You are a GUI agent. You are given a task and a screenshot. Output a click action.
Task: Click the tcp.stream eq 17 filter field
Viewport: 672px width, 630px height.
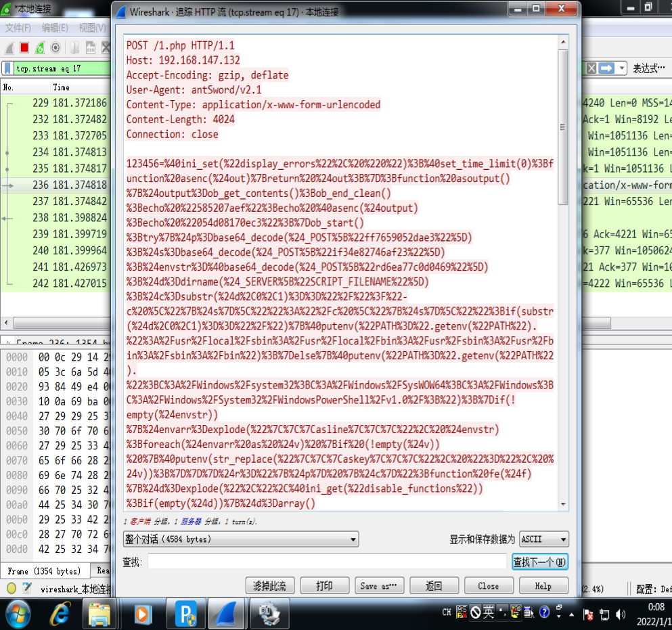click(x=62, y=68)
